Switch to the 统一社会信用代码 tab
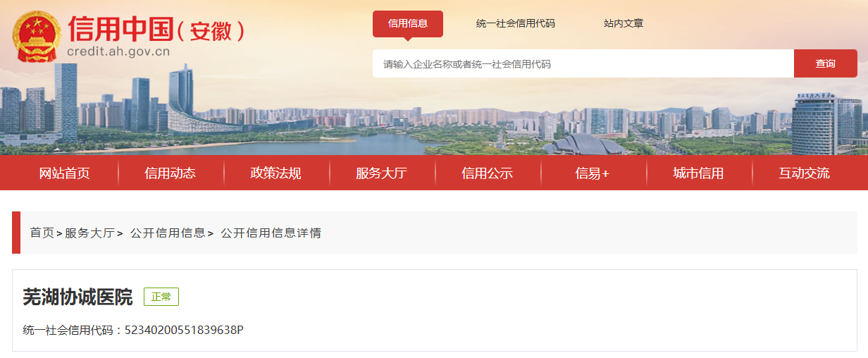Viewport: 868px width, 358px height. click(516, 23)
